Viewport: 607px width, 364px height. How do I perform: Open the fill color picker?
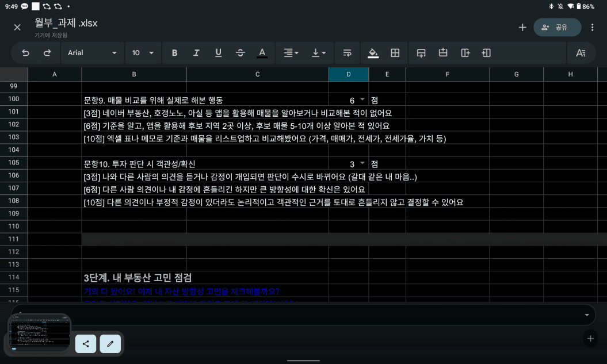(x=373, y=53)
